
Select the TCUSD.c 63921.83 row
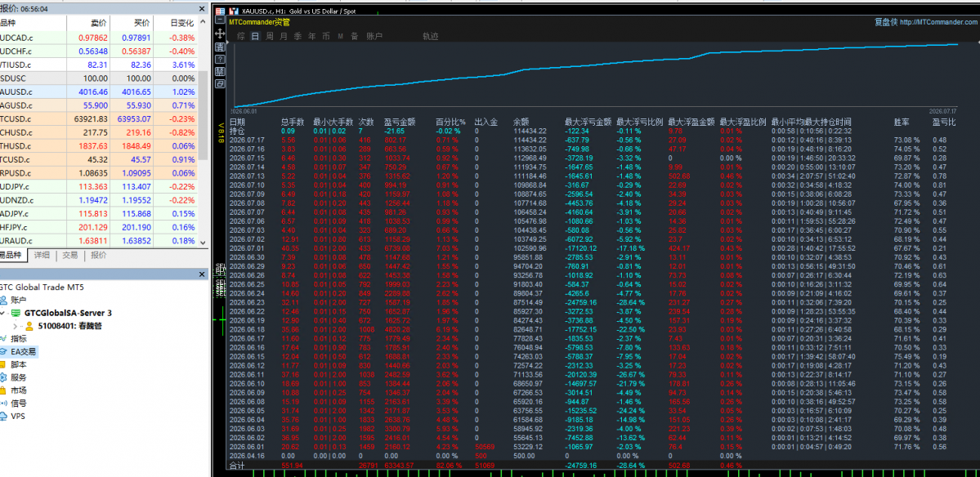[99, 118]
